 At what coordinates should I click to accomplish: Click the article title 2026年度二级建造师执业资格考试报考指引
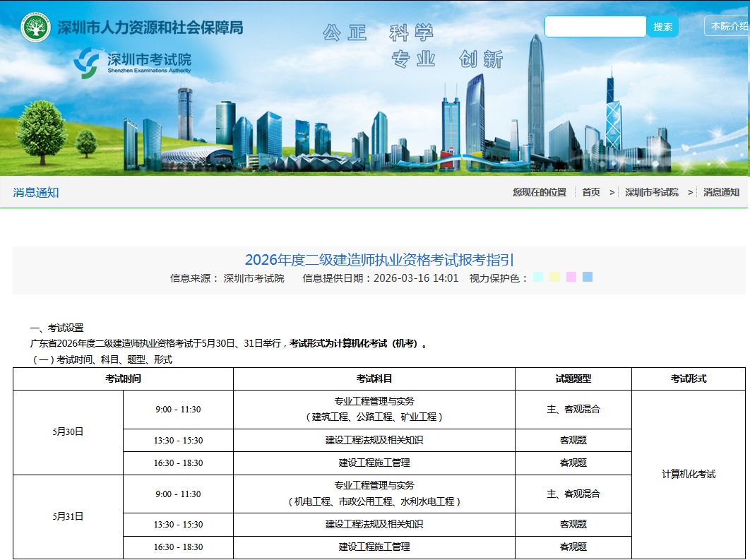coord(380,260)
